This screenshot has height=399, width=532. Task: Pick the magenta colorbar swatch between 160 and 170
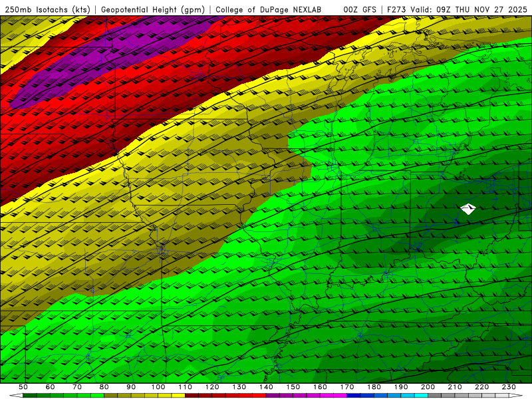[340, 396]
